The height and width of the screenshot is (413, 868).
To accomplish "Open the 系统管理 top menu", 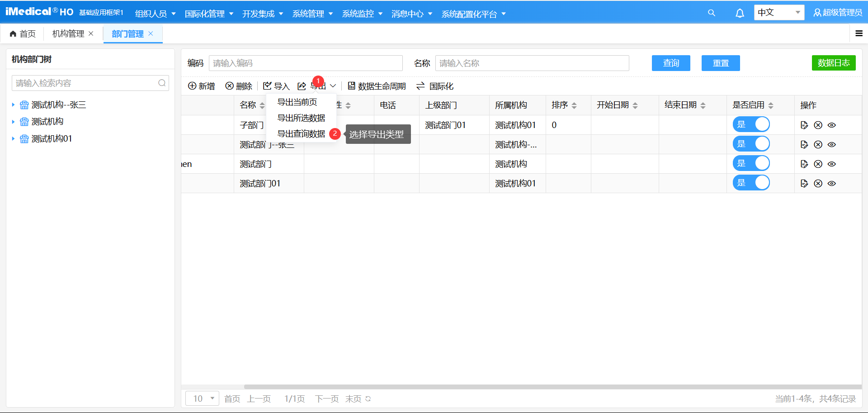I will pos(312,14).
